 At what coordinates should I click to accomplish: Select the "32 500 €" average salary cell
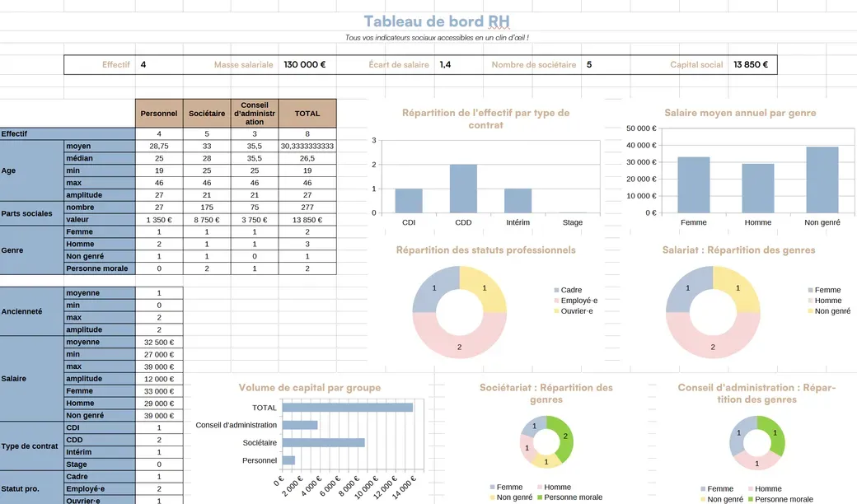159,342
